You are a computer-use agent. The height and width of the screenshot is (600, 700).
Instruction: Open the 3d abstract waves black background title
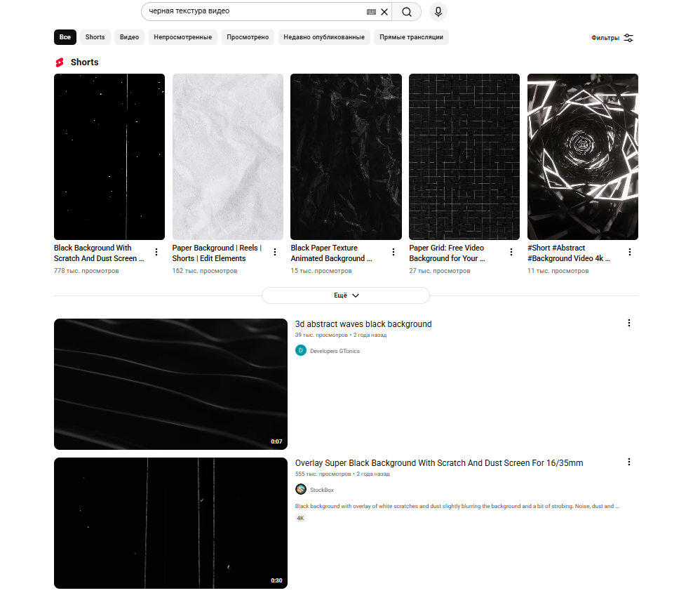[363, 324]
